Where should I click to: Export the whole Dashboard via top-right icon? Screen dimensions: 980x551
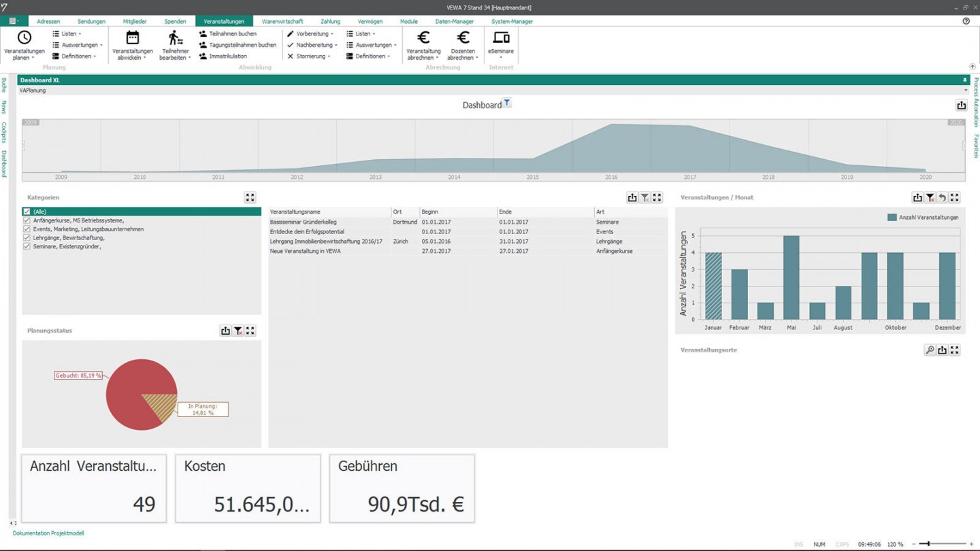tap(961, 105)
